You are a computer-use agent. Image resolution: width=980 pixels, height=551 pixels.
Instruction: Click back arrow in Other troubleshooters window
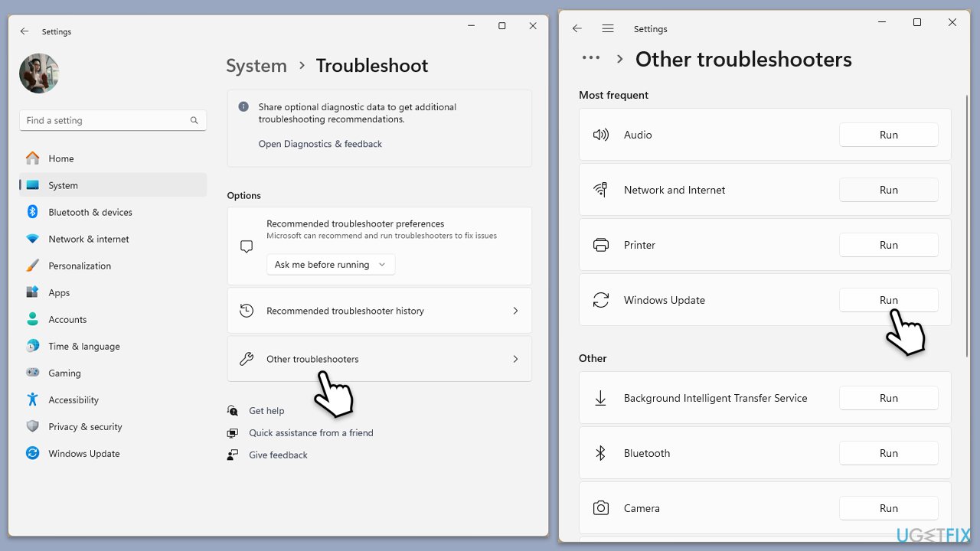(x=577, y=28)
